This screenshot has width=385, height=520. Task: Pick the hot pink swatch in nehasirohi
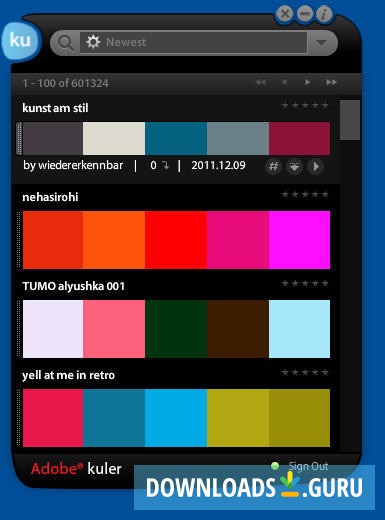pos(238,240)
